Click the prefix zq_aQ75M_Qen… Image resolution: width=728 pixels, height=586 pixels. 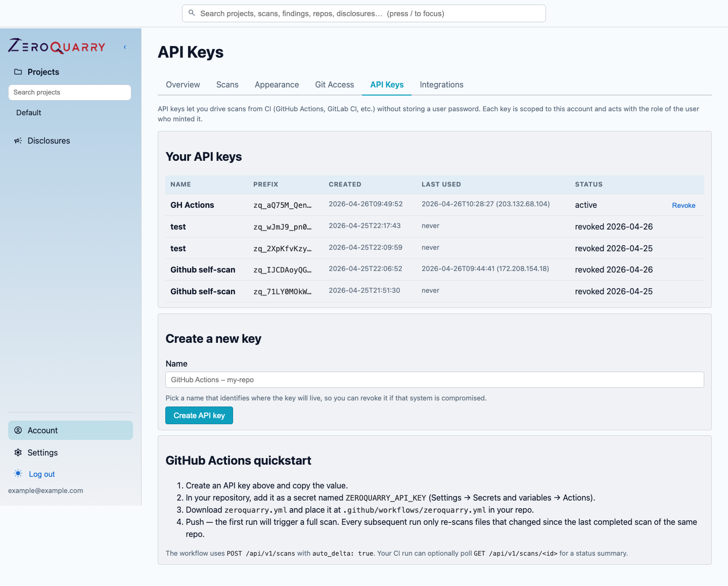pyautogui.click(x=283, y=205)
